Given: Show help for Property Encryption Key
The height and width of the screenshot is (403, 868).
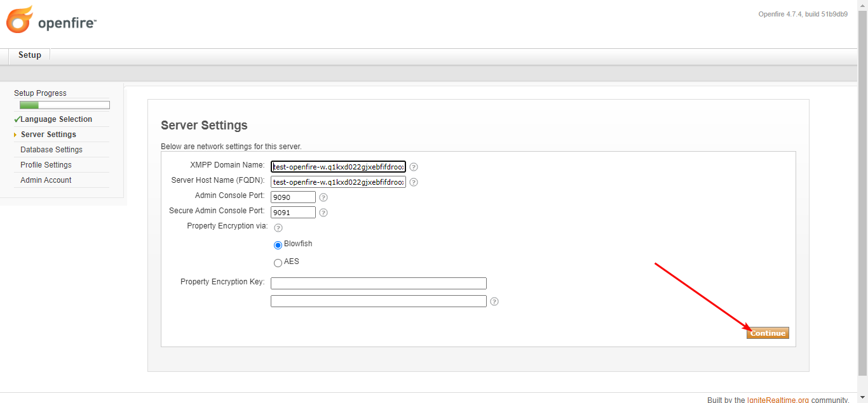Looking at the screenshot, I should 494,301.
